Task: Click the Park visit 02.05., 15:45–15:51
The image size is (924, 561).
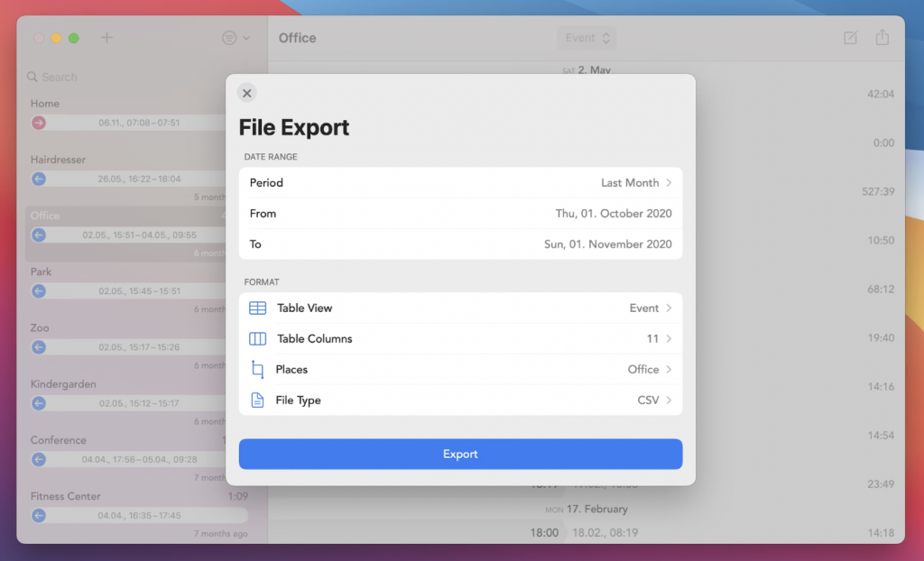Action: pos(139,290)
